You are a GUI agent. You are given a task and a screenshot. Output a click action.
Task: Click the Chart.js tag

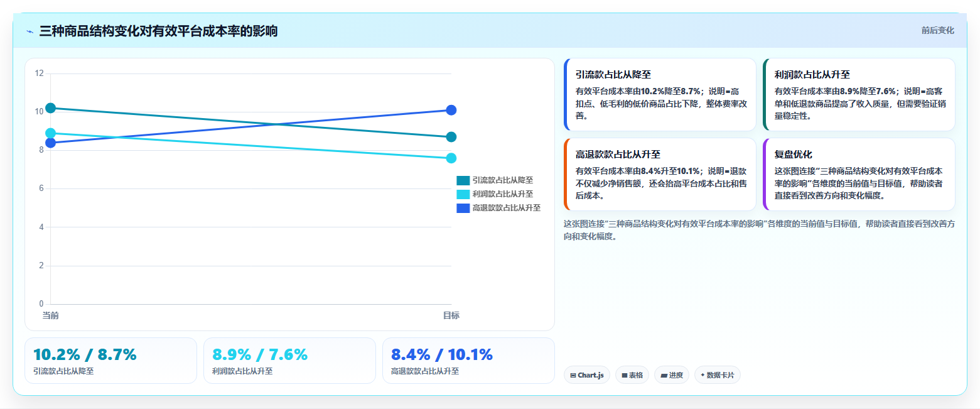point(586,375)
